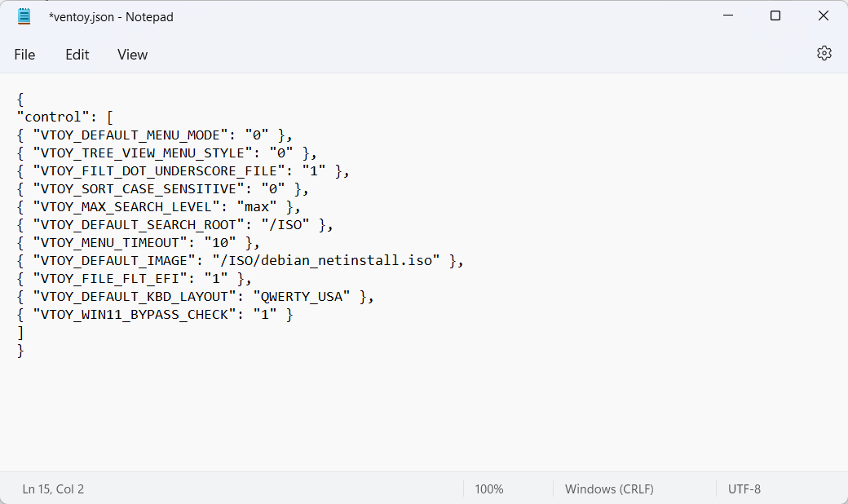848x504 pixels.
Task: Click the 100% zoom level indicator
Action: coord(489,489)
